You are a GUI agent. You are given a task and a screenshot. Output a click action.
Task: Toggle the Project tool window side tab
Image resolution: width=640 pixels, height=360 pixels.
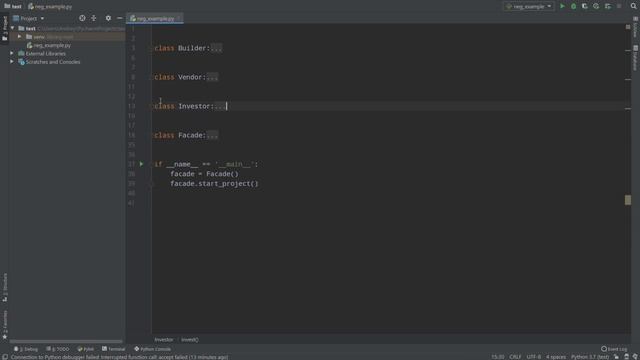4,27
